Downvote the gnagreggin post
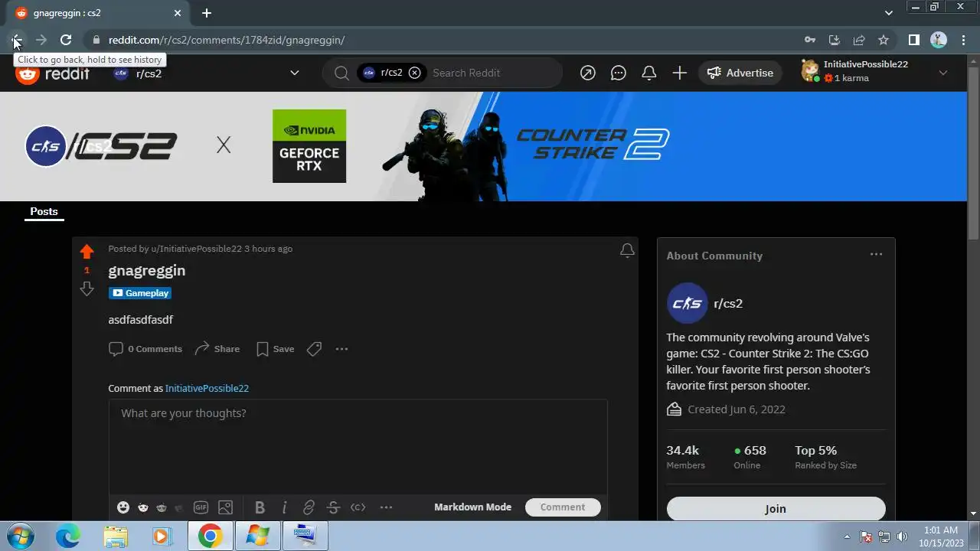 [87, 289]
